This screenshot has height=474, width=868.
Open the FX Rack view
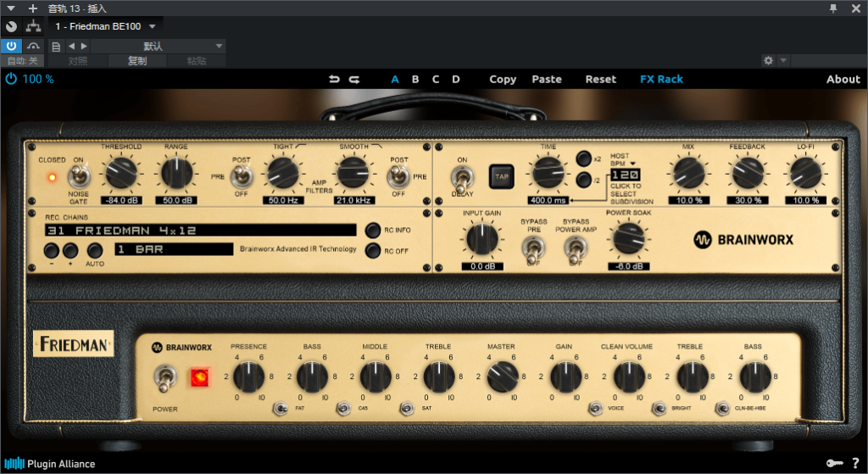point(661,79)
